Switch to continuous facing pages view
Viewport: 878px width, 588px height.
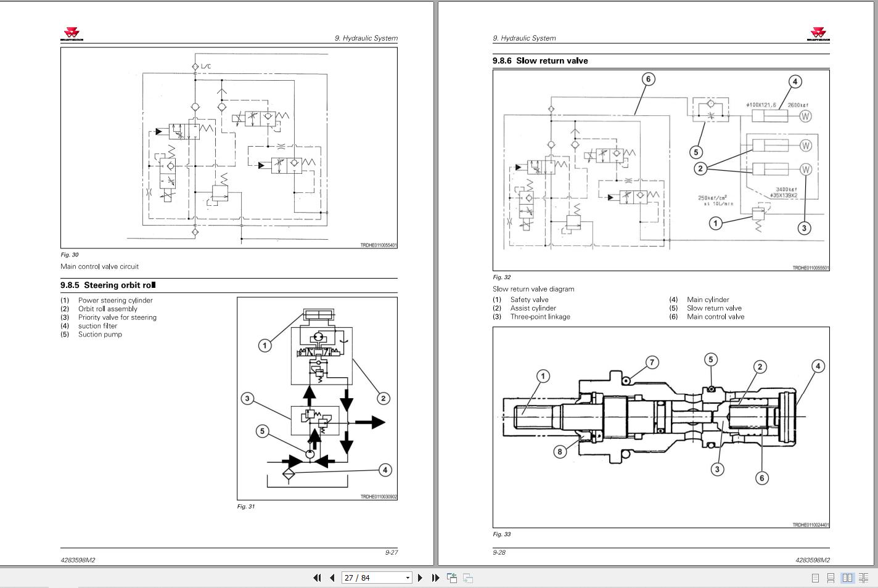click(864, 578)
